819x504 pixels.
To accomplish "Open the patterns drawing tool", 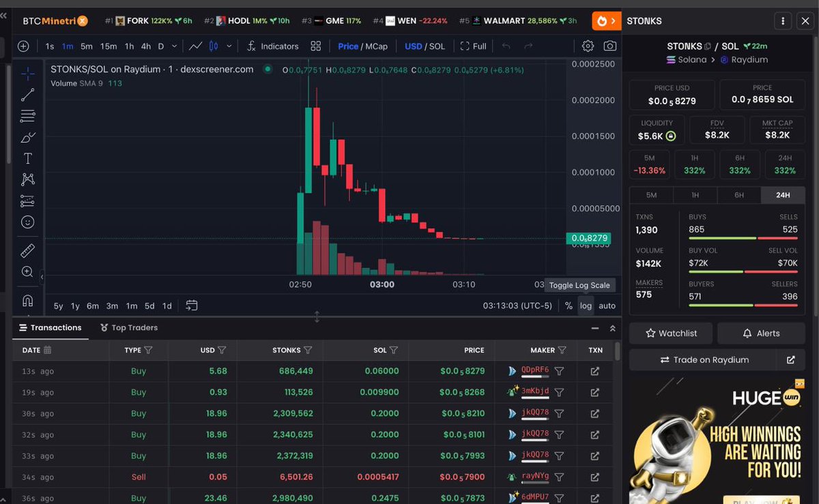I will (27, 179).
